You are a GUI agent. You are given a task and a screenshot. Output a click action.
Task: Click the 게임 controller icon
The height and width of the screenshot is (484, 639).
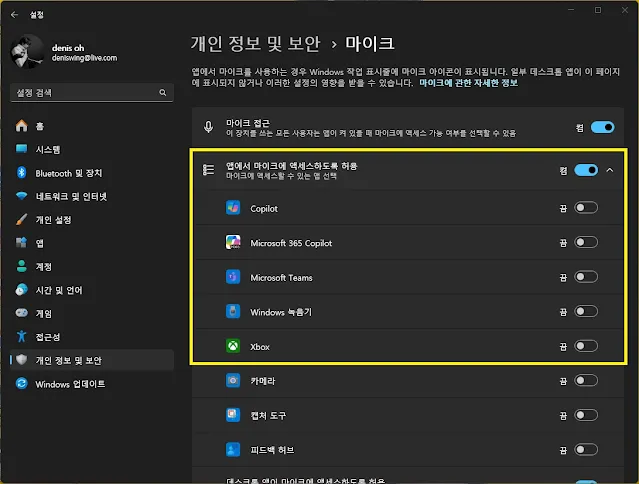(22, 313)
